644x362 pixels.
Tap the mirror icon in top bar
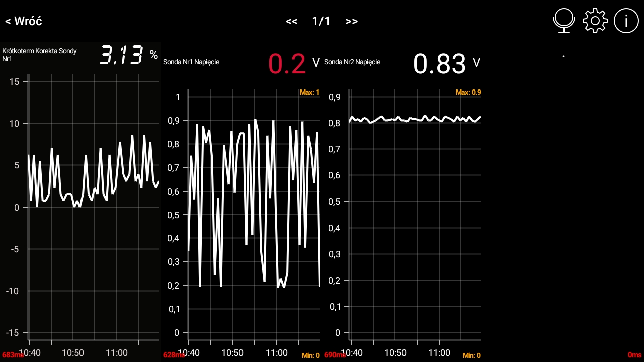(x=564, y=21)
